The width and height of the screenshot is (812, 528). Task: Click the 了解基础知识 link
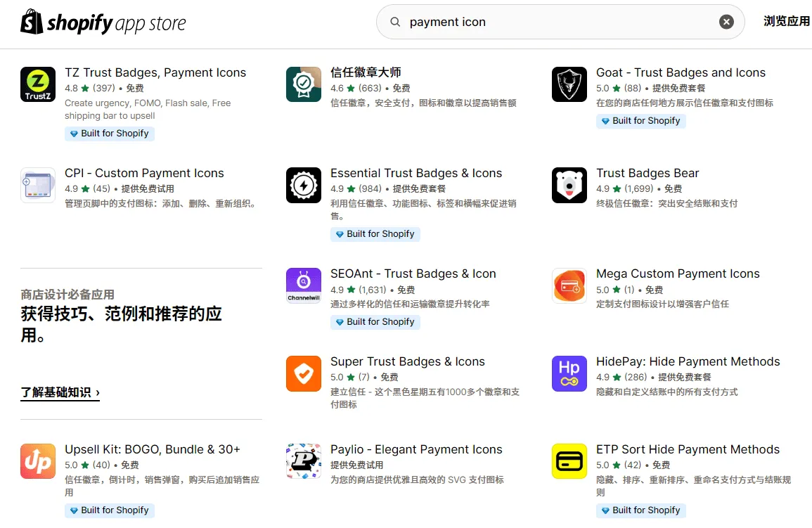[60, 392]
